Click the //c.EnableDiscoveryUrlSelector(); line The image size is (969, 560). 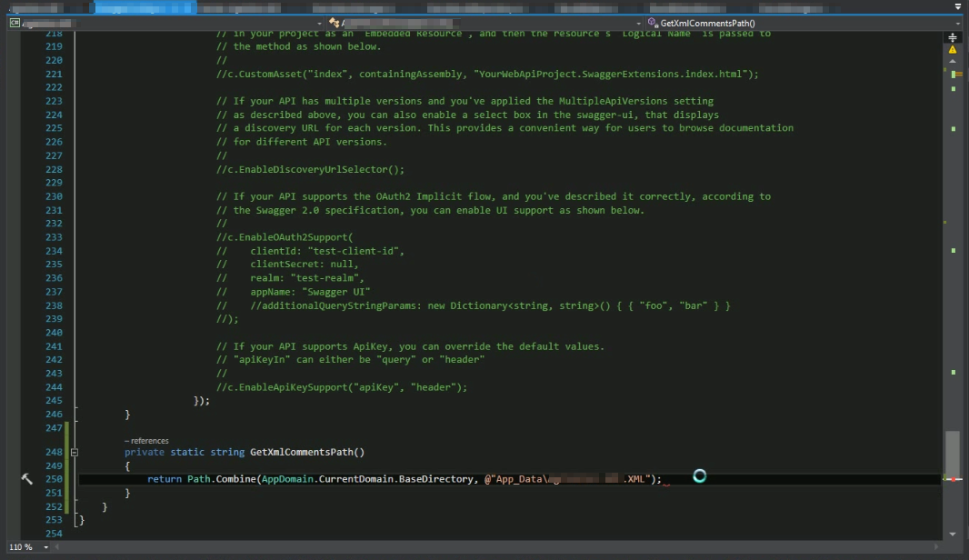310,169
